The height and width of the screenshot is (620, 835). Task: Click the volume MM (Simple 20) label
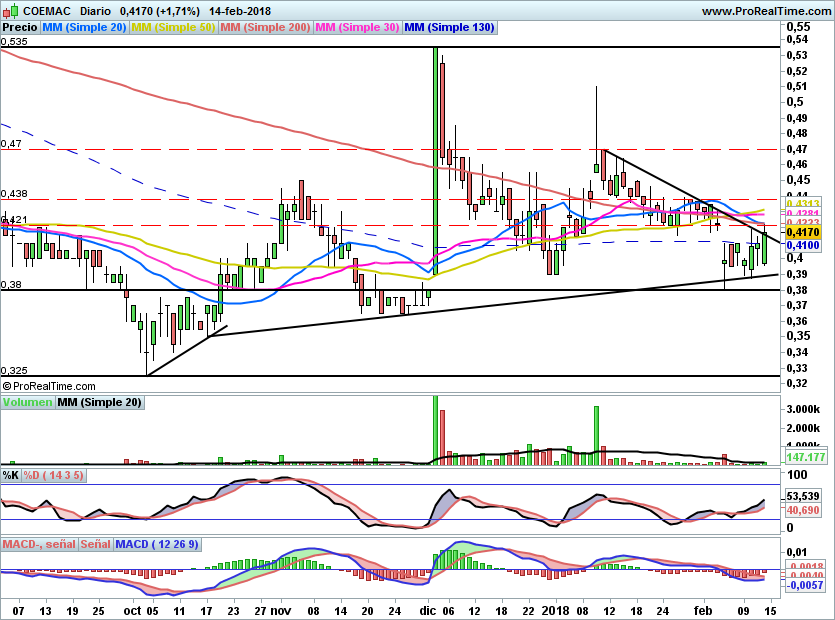coord(99,402)
